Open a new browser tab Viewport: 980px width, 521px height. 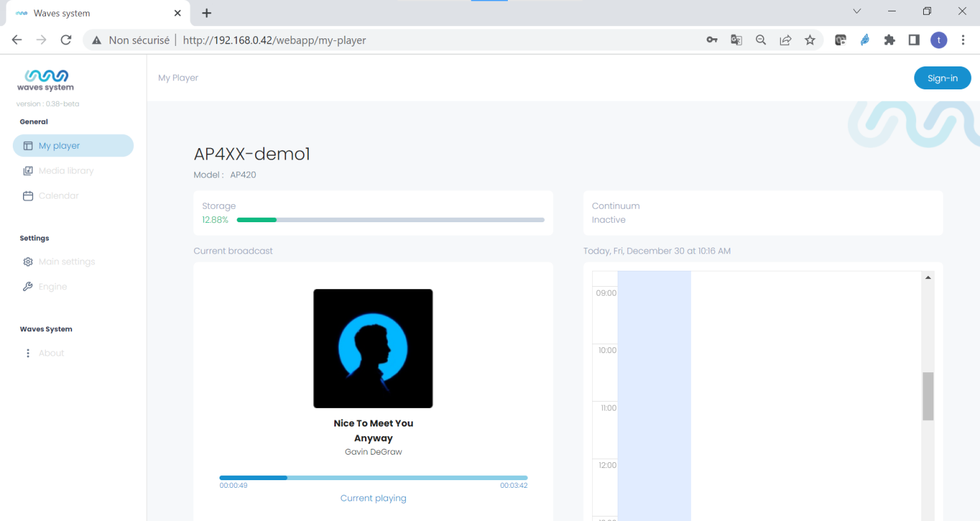207,13
